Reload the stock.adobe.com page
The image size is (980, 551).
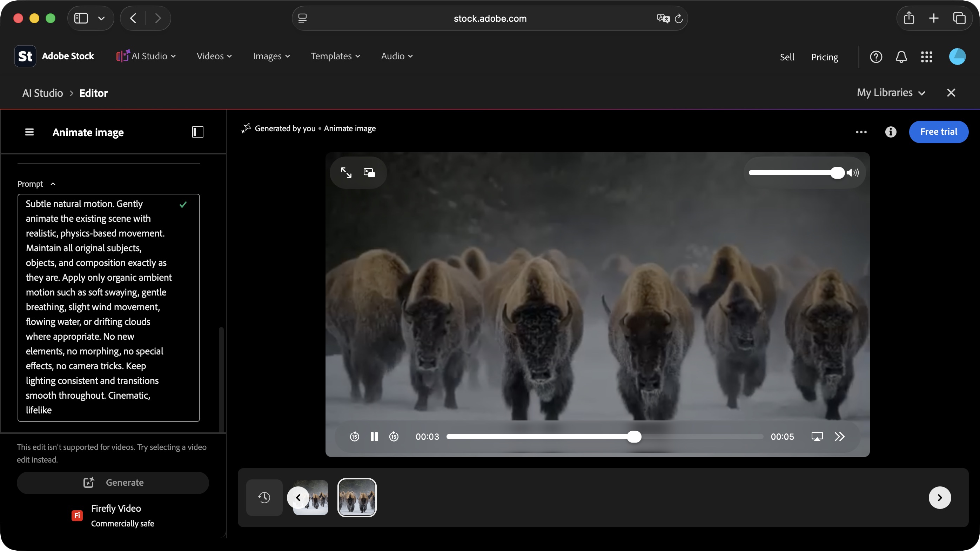pos(679,18)
